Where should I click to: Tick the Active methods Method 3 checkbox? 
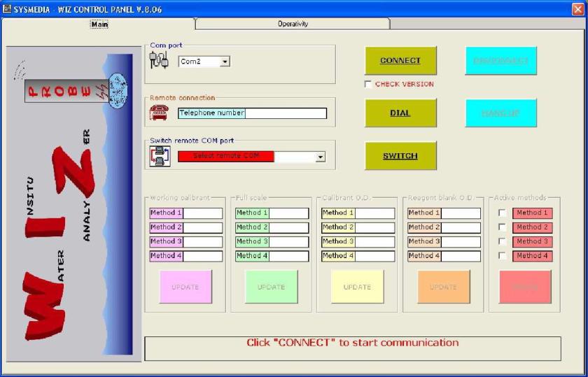click(502, 242)
